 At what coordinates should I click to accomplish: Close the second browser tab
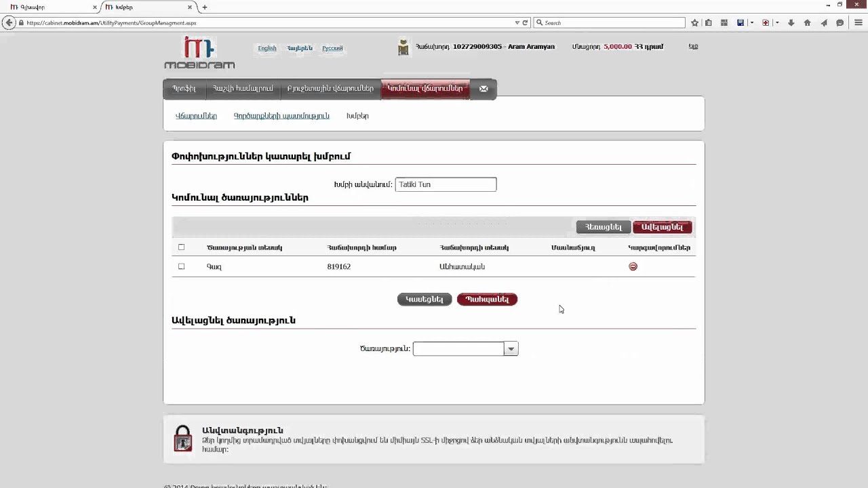point(191,7)
